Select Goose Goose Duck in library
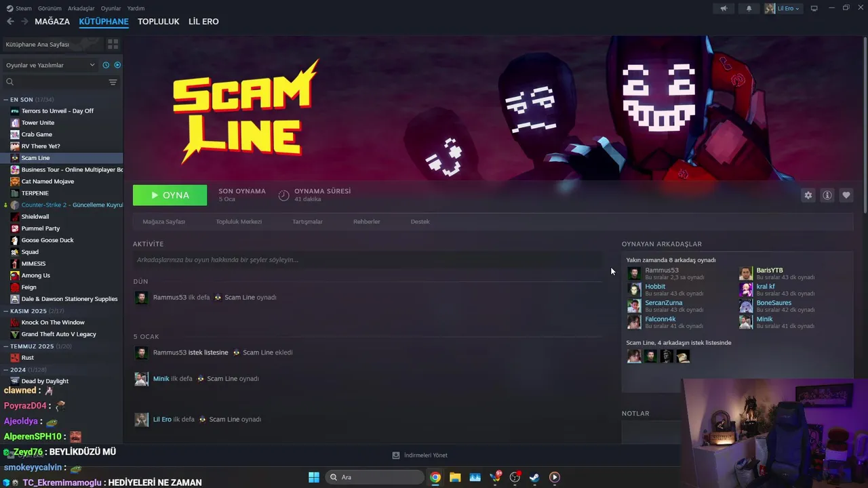The width and height of the screenshot is (868, 488). [x=47, y=240]
